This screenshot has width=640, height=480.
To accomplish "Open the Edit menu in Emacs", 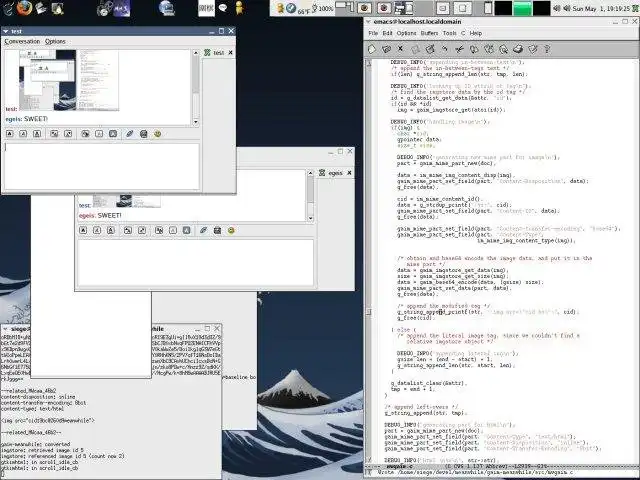I will [x=387, y=33].
